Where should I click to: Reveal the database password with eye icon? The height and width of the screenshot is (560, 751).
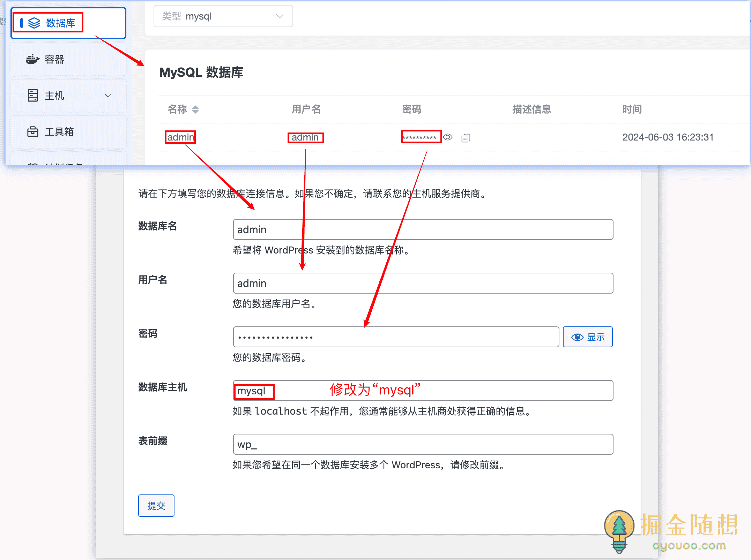(448, 137)
